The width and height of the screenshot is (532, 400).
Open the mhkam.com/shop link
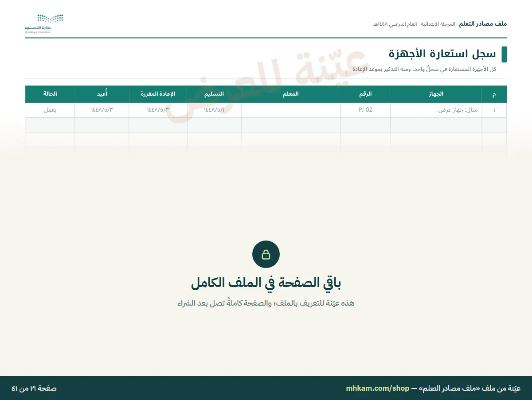tap(378, 388)
